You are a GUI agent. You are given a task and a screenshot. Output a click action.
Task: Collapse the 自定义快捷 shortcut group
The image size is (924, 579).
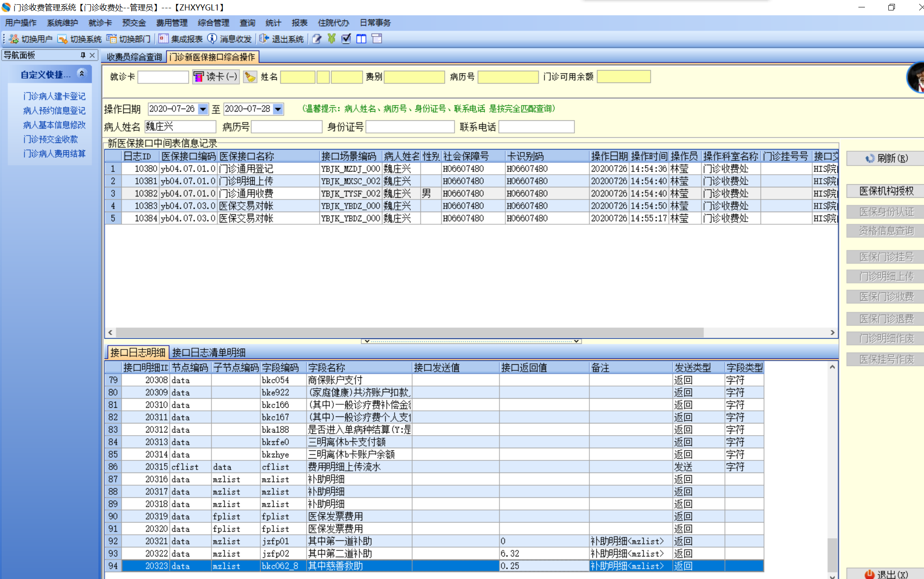[x=82, y=73]
